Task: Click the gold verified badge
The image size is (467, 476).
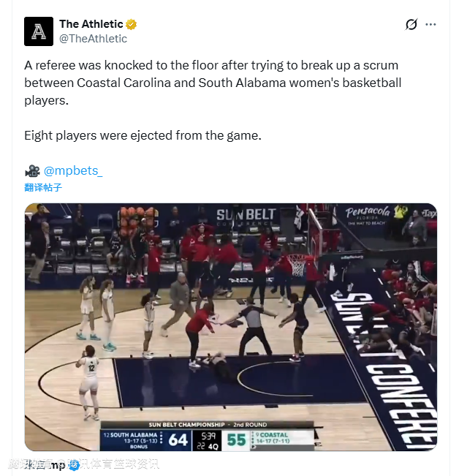Action: point(131,24)
